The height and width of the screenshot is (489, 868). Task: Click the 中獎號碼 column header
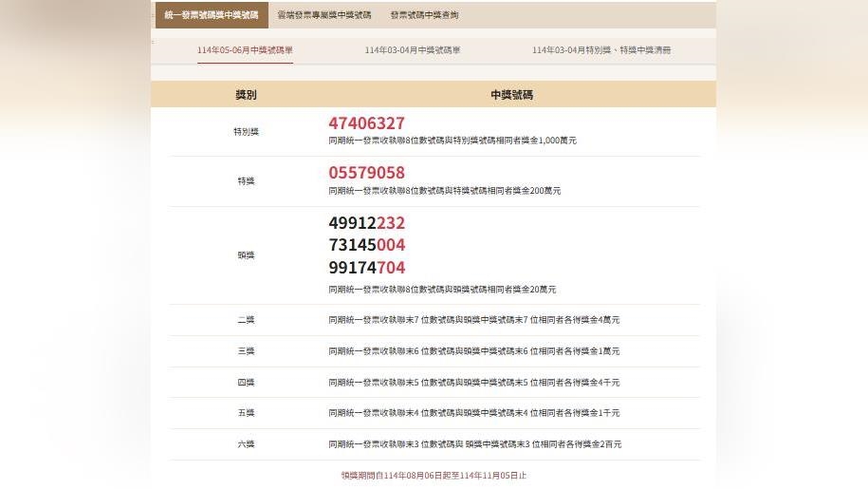511,95
